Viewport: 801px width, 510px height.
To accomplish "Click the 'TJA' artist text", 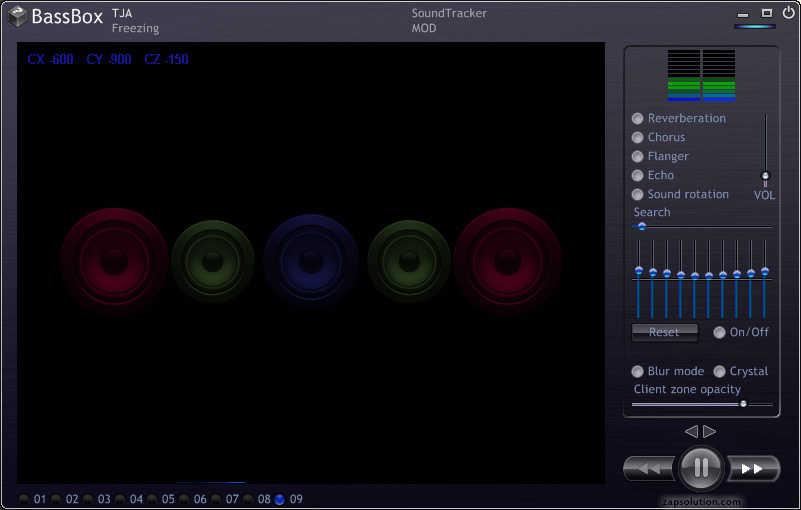I will [122, 13].
